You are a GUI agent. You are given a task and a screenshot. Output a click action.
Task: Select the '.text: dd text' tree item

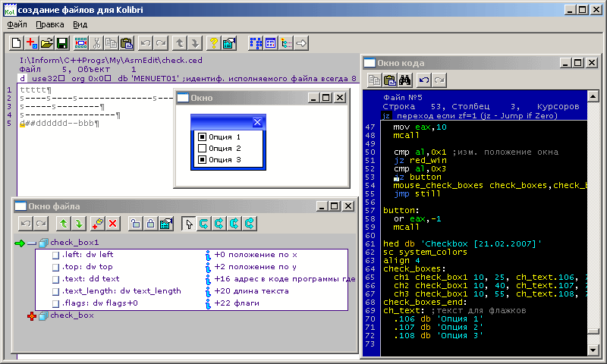tap(90, 279)
